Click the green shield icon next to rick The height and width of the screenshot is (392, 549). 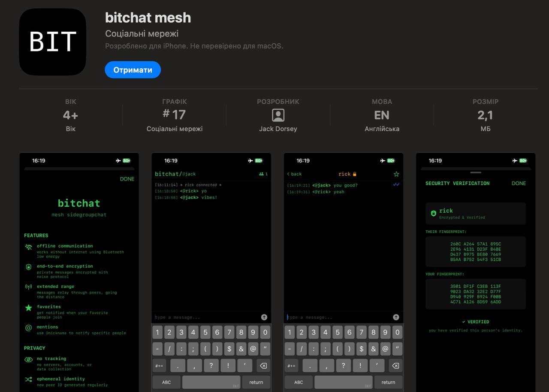(433, 213)
